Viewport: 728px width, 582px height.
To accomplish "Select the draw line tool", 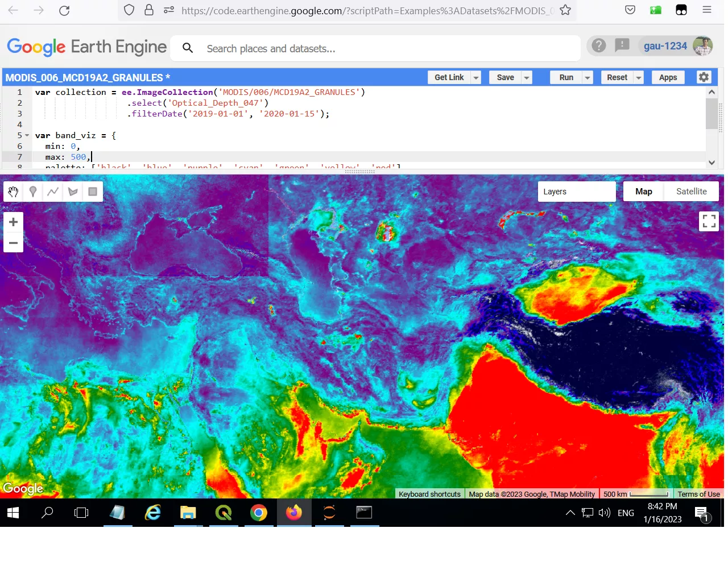I will [53, 192].
